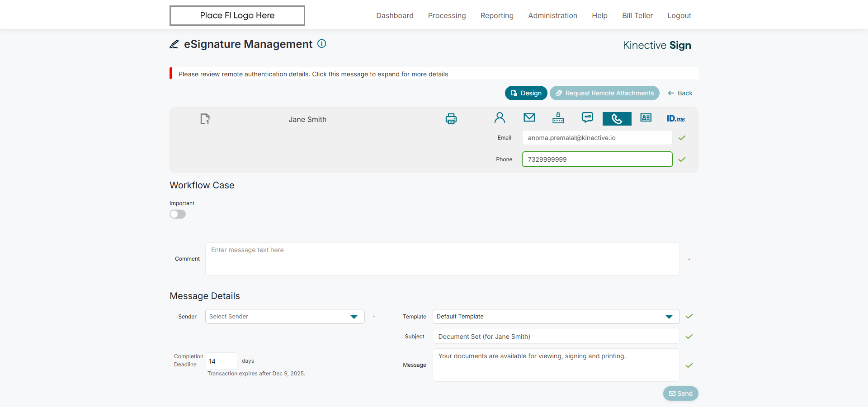Select the phone call authentication icon
The width and height of the screenshot is (868, 407).
click(x=617, y=119)
